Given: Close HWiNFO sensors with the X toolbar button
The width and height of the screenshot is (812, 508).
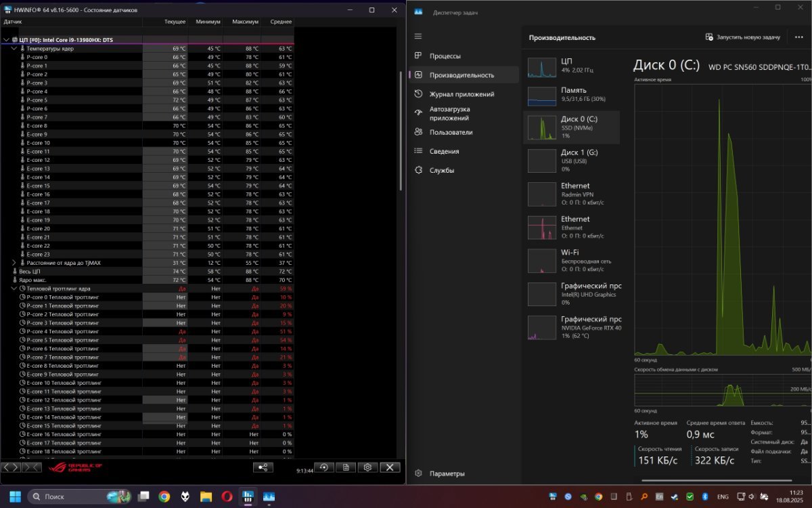Looking at the screenshot, I should point(390,467).
